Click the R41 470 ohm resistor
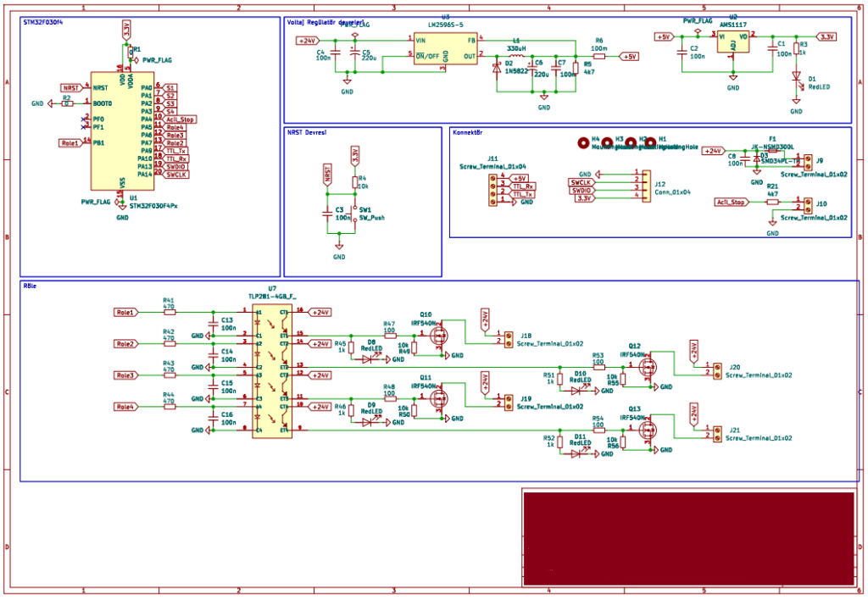 (169, 312)
